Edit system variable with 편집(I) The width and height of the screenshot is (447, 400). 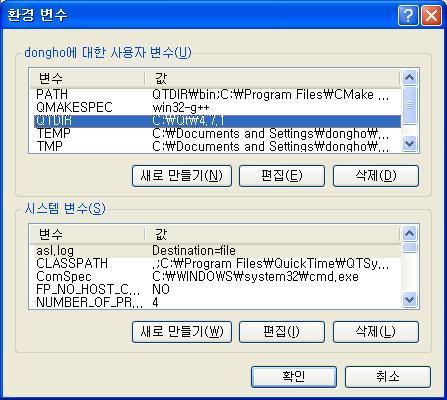coord(282,332)
